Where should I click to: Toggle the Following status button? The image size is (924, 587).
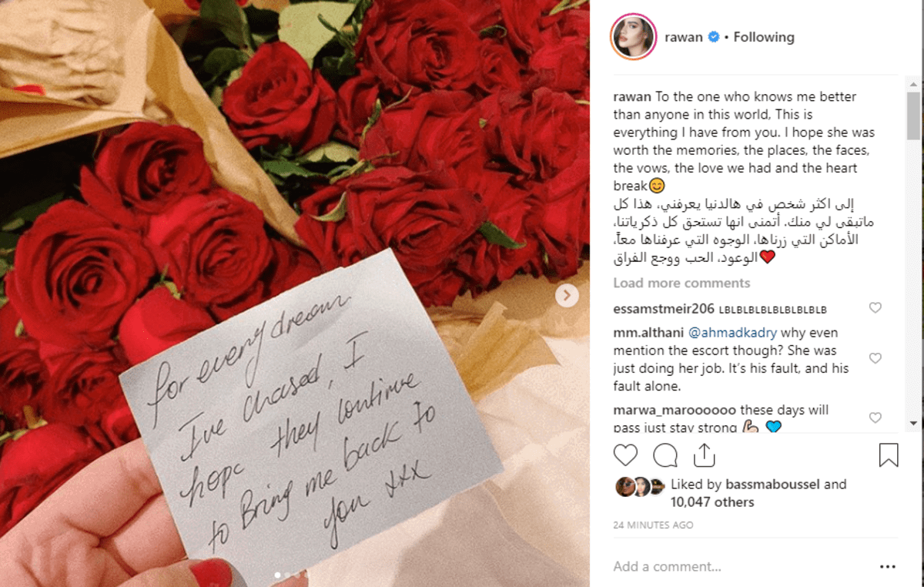click(x=764, y=37)
